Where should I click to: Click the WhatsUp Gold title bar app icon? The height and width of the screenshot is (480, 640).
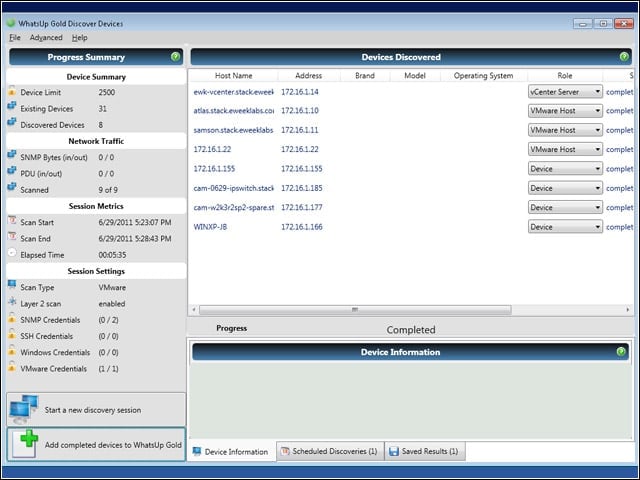click(x=11, y=23)
